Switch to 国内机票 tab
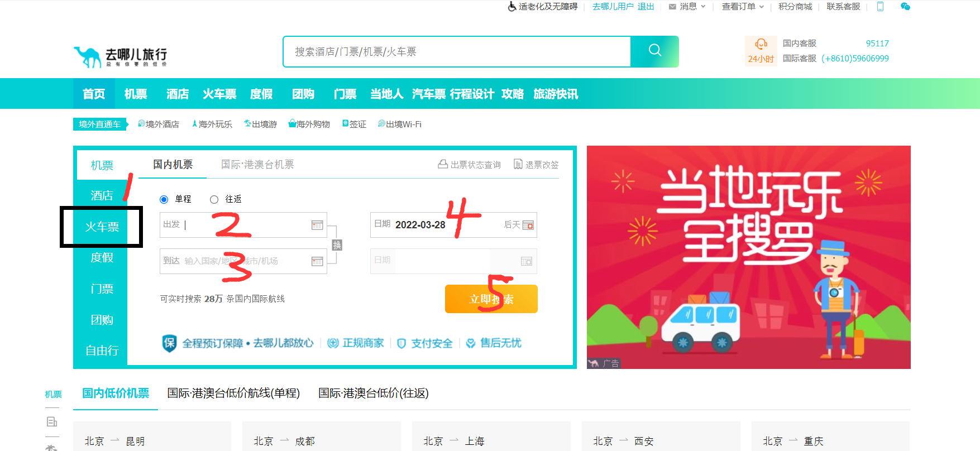980x451 pixels. 173,165
